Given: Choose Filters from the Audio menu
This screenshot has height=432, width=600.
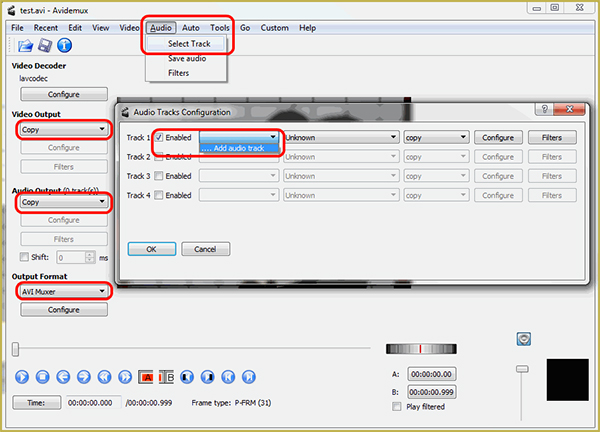Looking at the screenshot, I should pos(186,73).
